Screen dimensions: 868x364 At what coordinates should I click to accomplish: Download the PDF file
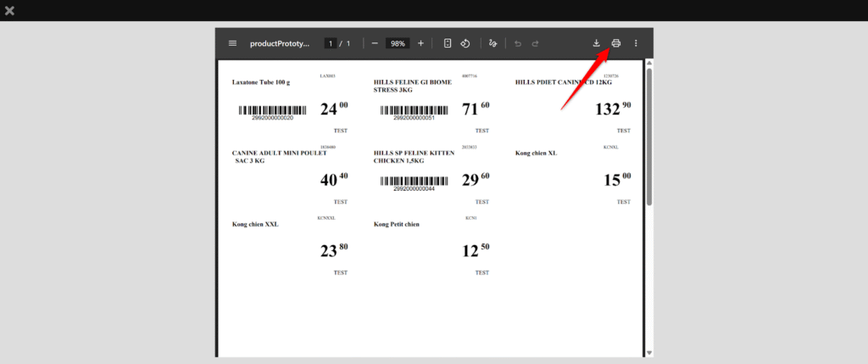[x=596, y=43]
